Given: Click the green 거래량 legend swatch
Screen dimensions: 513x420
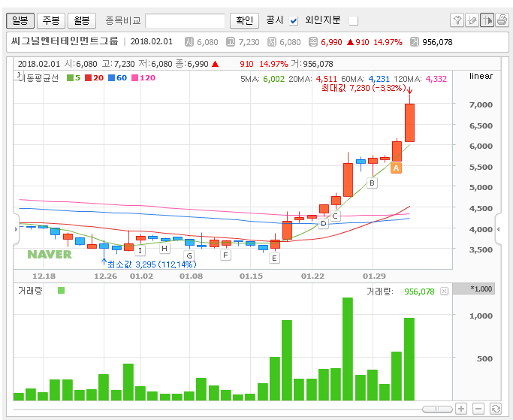Looking at the screenshot, I should tap(61, 290).
